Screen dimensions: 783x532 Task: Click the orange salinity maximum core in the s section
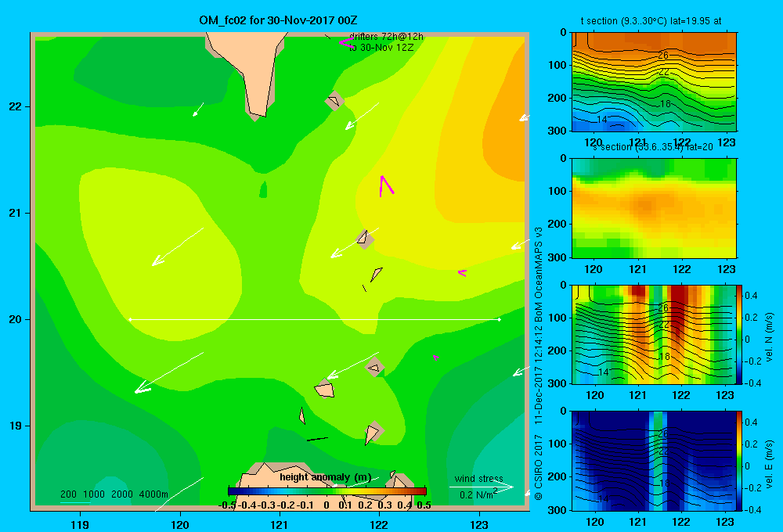[x=646, y=205]
